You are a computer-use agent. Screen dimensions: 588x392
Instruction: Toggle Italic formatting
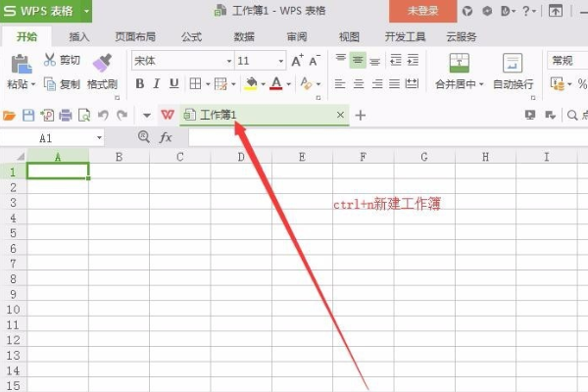coord(157,83)
